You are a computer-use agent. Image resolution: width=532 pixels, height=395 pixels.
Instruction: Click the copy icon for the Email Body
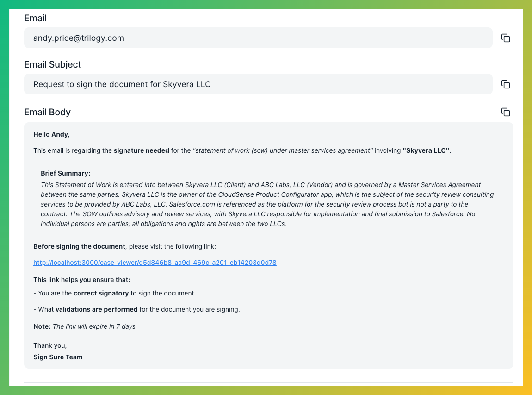[x=506, y=112]
